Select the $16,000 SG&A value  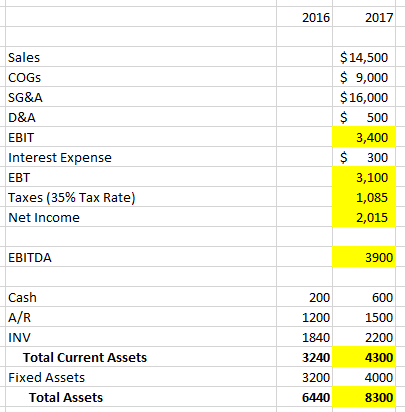tap(364, 97)
